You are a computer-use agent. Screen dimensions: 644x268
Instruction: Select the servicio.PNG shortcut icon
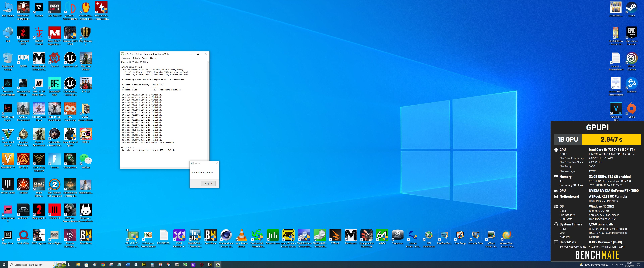(x=616, y=87)
